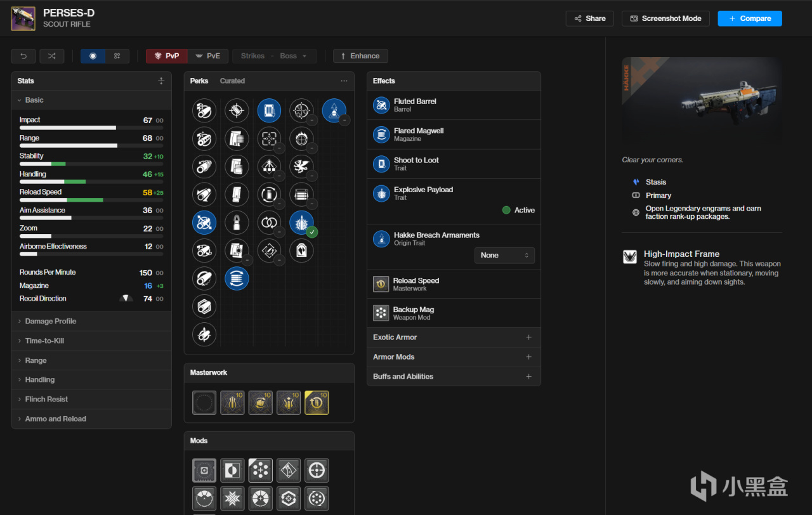812x515 pixels.
Task: Select Fluted Barrel perk in perks grid
Action: click(x=204, y=223)
